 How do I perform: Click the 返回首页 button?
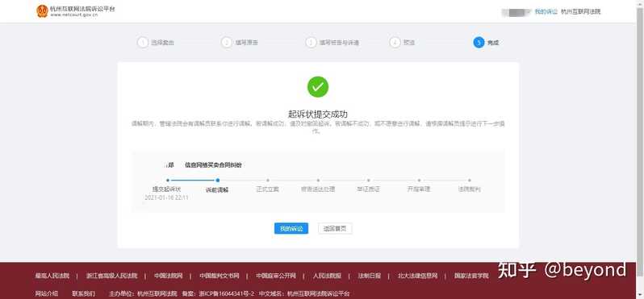pos(335,228)
